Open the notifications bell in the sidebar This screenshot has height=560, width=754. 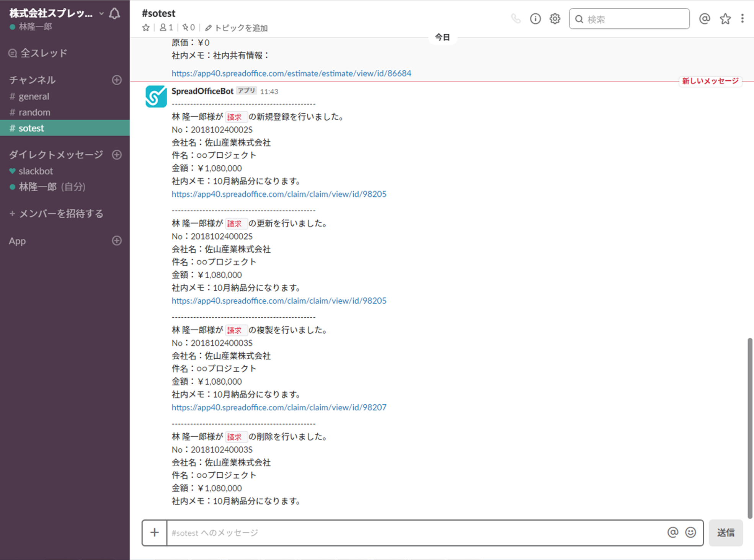(114, 14)
